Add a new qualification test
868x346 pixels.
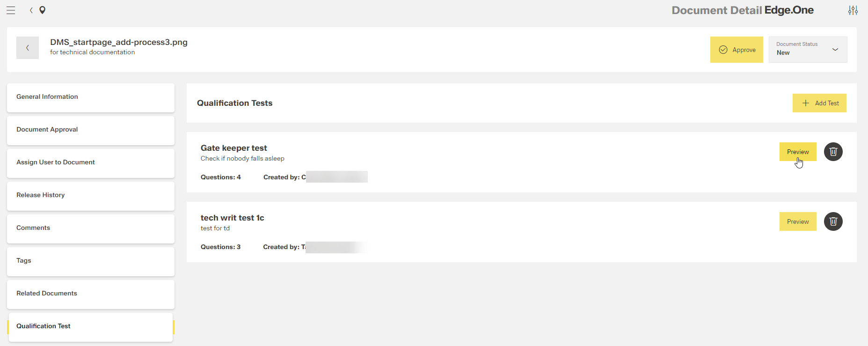[819, 103]
